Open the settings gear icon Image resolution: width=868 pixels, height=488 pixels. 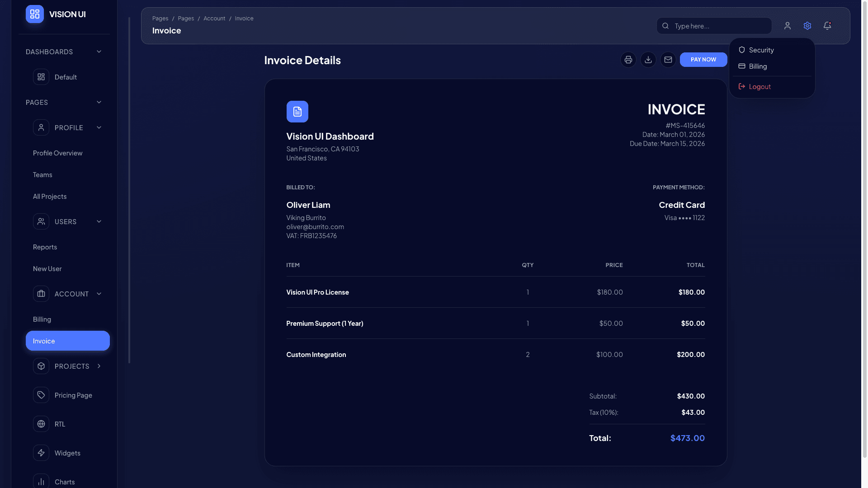coord(807,26)
